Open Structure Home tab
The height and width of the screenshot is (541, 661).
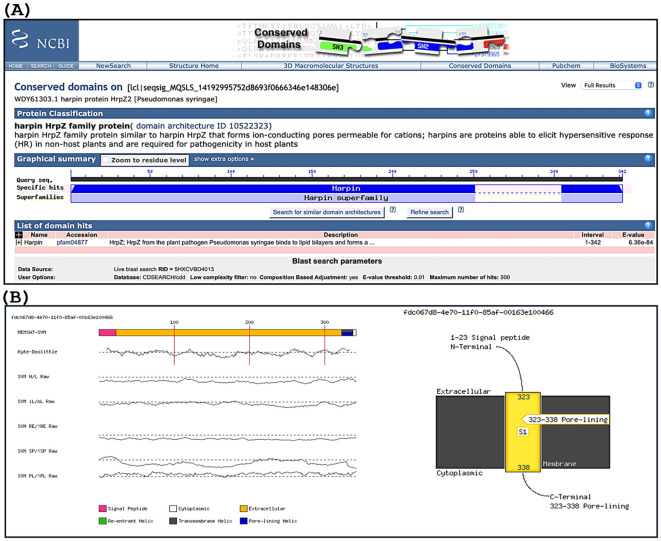tap(194, 66)
